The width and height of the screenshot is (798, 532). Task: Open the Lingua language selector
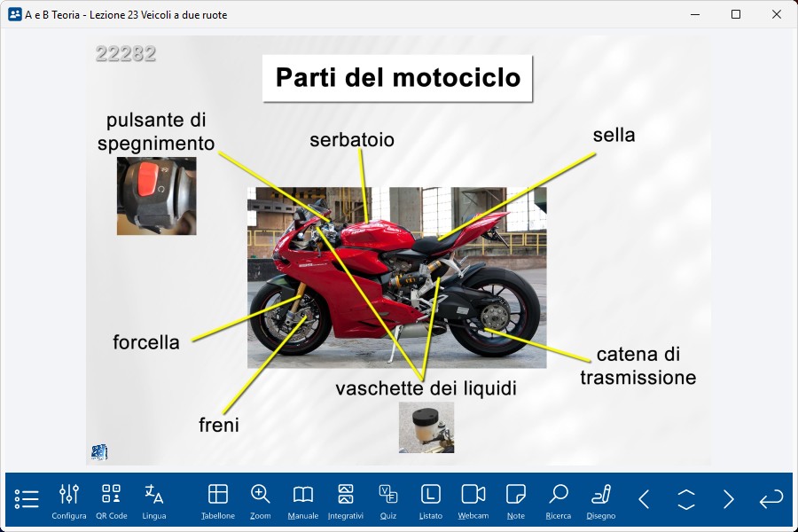(x=154, y=499)
